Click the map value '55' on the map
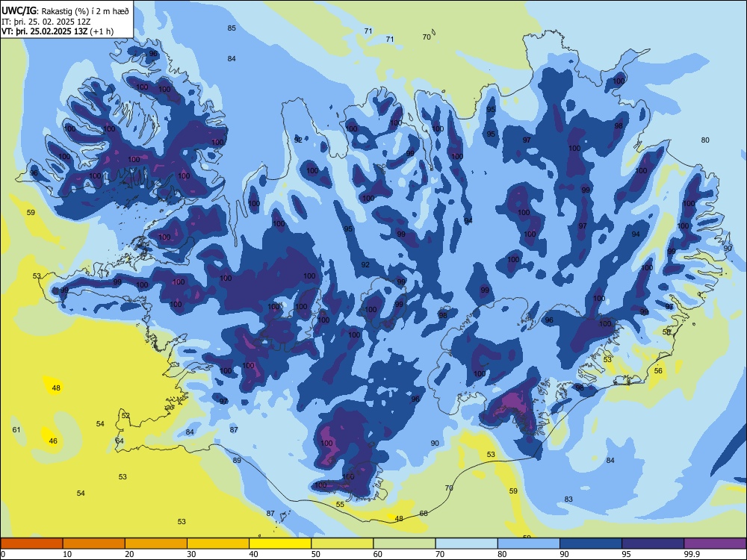This screenshot has height=560, width=747. click(340, 505)
